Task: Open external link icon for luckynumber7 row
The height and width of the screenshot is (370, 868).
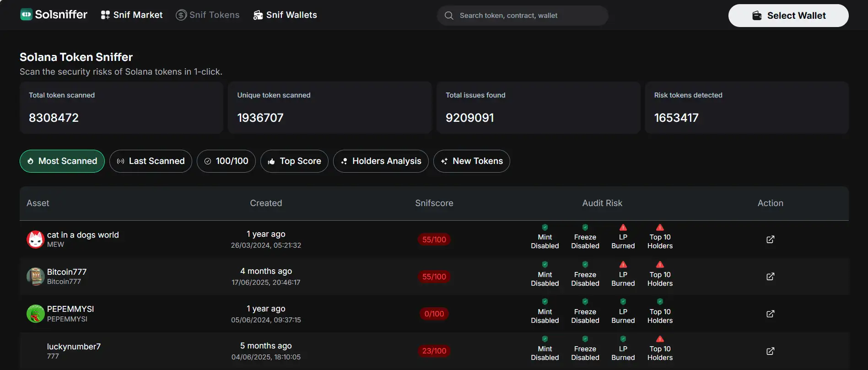Action: pyautogui.click(x=770, y=351)
